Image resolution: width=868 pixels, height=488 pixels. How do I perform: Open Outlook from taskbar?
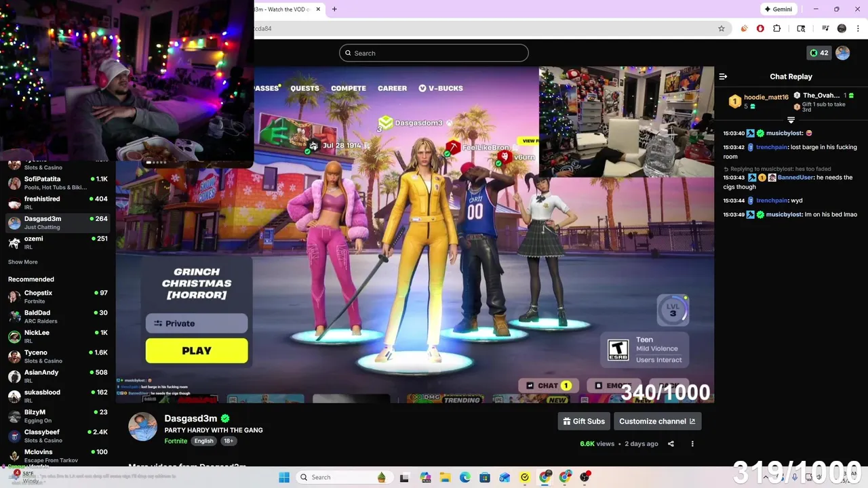pyautogui.click(x=505, y=477)
